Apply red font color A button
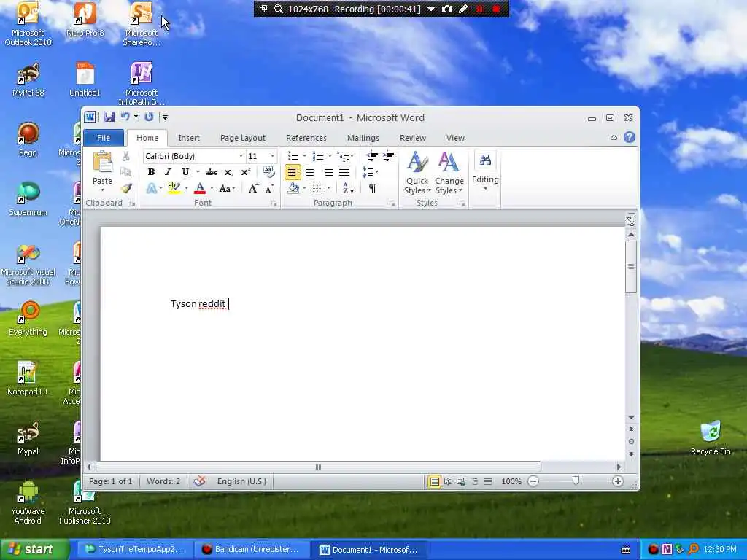This screenshot has width=747, height=560. click(x=200, y=188)
